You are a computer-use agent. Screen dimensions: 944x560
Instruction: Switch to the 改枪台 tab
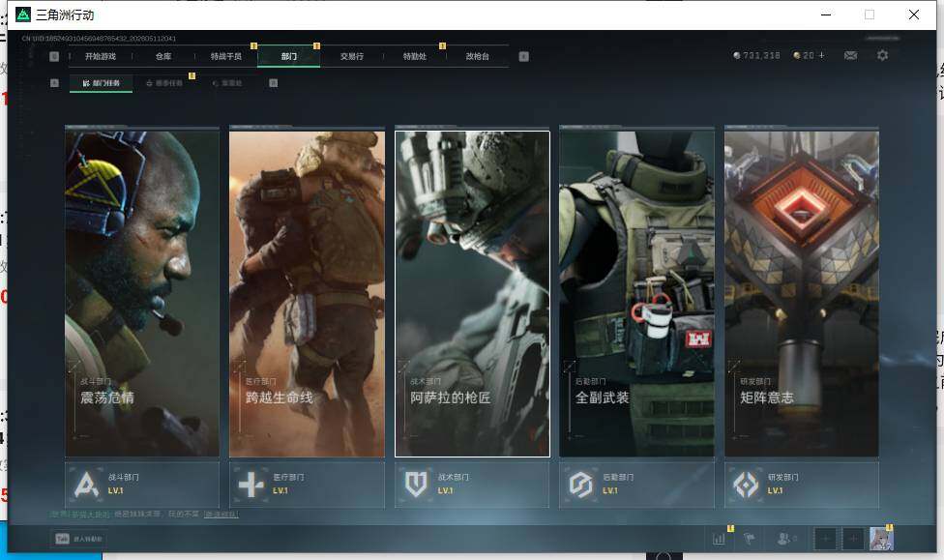(477, 56)
